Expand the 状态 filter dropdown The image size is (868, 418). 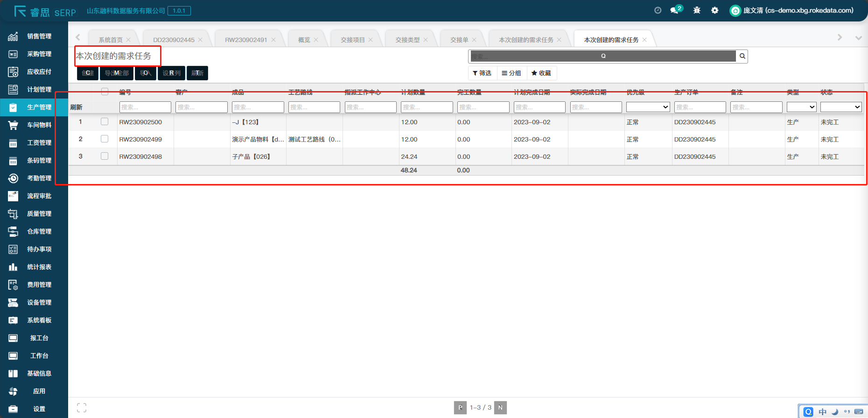[x=840, y=107]
